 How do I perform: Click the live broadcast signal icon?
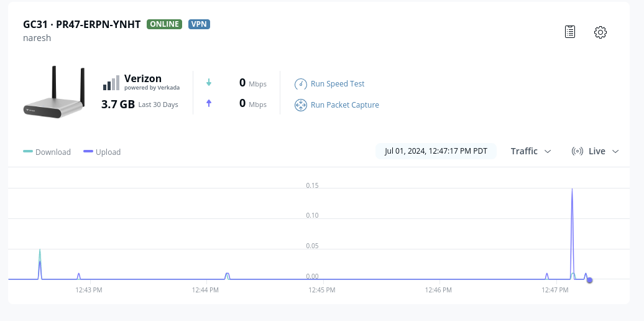click(577, 151)
